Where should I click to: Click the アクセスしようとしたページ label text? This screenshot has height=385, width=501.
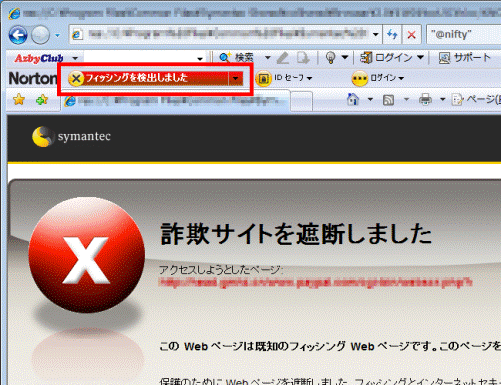[221, 270]
